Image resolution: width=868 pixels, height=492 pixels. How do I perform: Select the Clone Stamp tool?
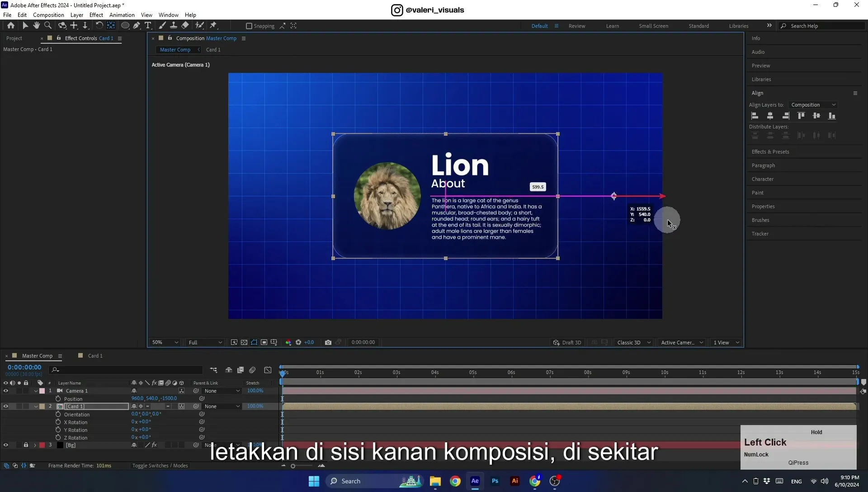(173, 26)
